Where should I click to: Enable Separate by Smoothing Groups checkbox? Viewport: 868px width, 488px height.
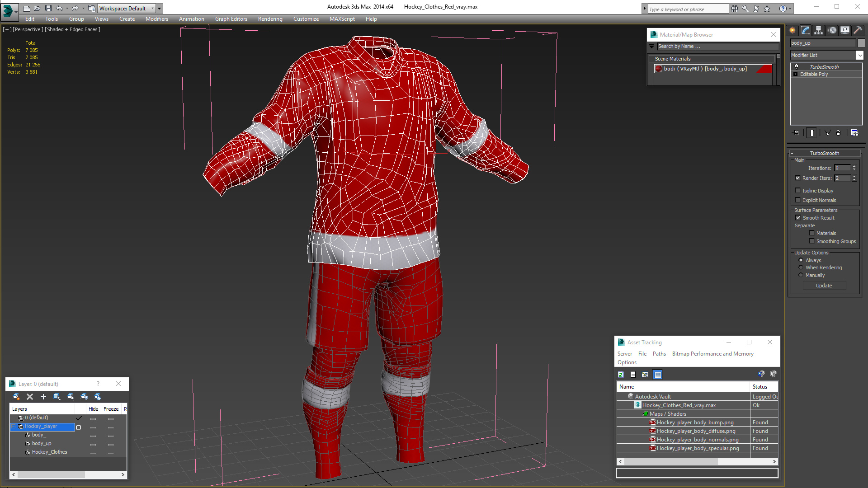[812, 241]
